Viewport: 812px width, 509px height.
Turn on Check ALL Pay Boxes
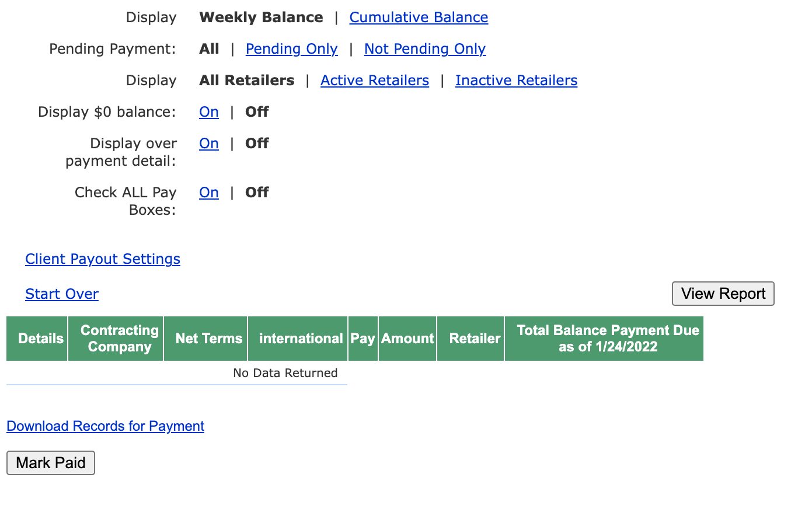[208, 193]
